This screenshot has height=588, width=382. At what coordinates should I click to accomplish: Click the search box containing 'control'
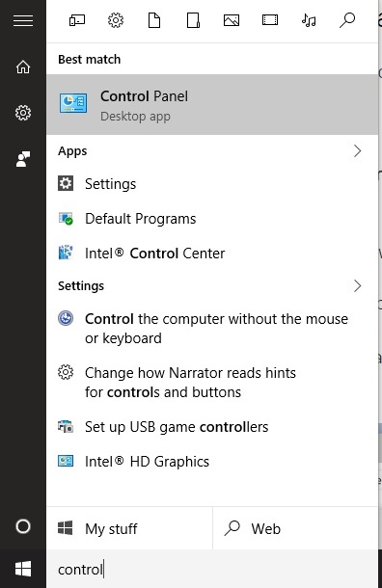coord(212,570)
